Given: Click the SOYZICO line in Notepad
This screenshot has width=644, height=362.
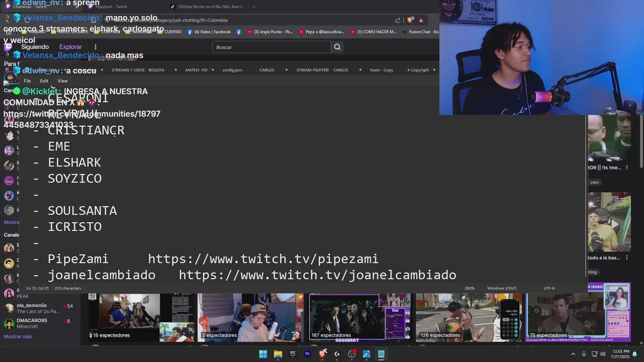Looking at the screenshot, I should [74, 178].
